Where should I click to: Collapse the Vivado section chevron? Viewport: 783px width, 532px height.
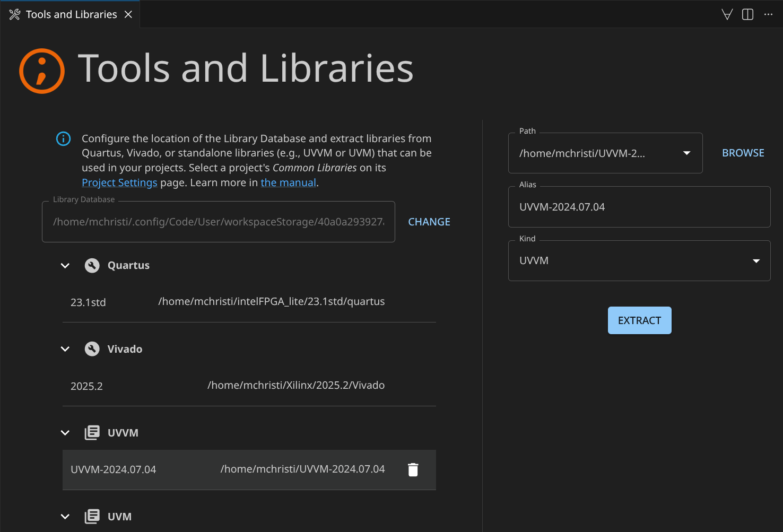[x=65, y=349]
